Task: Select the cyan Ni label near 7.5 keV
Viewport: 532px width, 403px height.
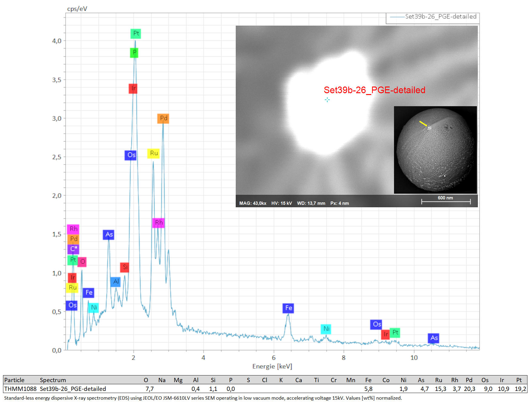Action: tap(326, 329)
